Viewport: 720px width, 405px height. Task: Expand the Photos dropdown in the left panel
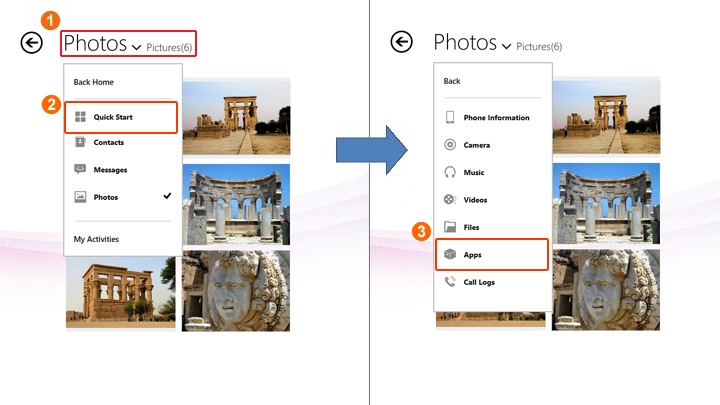[136, 46]
